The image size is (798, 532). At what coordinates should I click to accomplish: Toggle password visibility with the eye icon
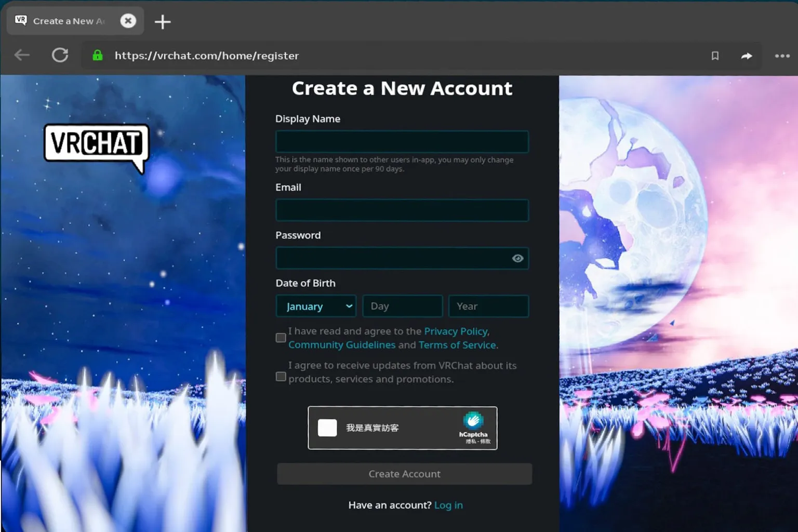coord(517,258)
